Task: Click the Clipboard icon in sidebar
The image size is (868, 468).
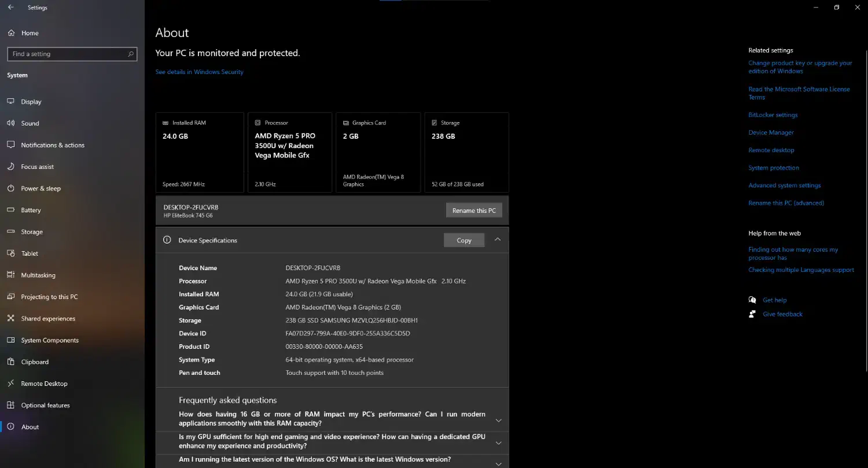Action: 10,362
